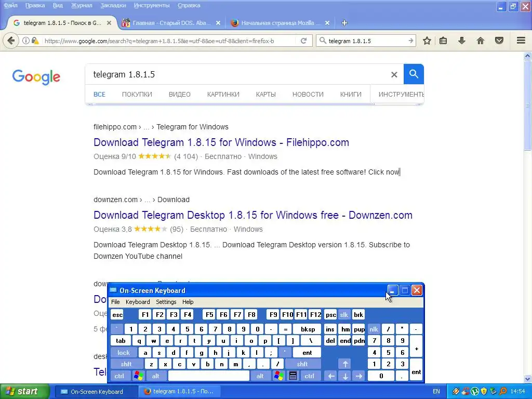
Task: Open the bookmarks list icon
Action: (443, 41)
